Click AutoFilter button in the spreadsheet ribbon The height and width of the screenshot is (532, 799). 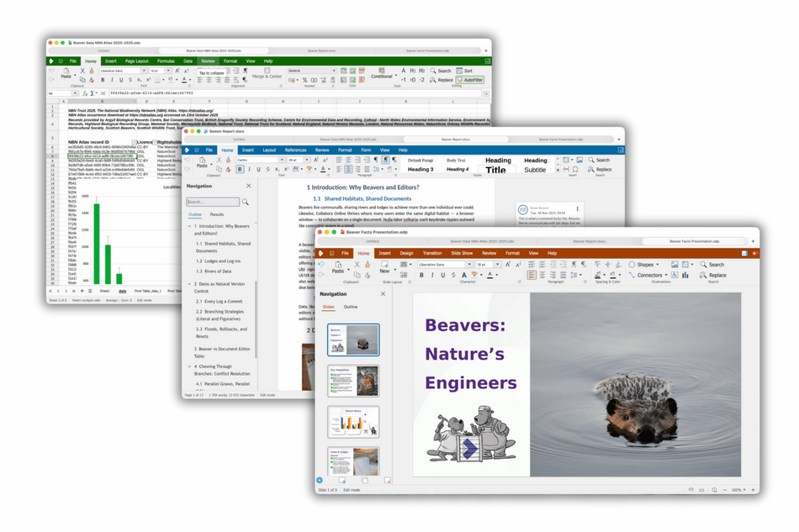click(x=471, y=80)
